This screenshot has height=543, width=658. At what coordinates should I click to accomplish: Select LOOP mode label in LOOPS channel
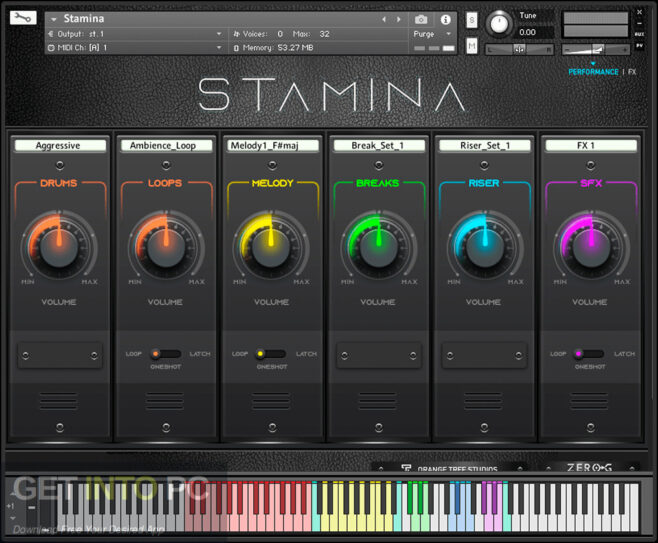pos(133,354)
